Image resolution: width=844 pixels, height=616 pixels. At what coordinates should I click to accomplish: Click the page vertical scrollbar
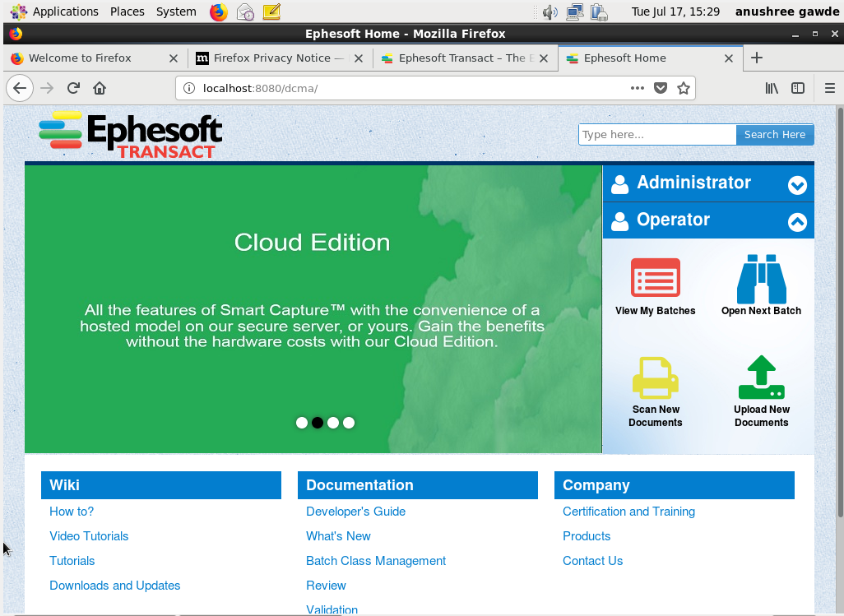click(x=840, y=312)
